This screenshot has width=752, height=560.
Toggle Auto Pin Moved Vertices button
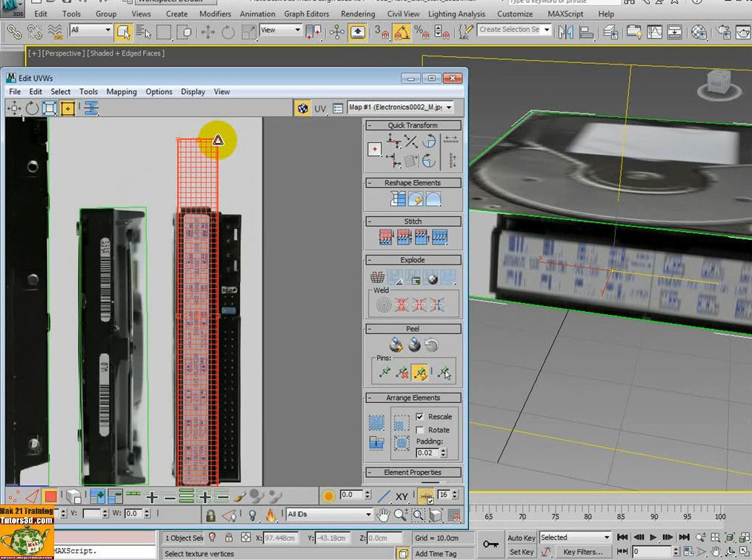tap(419, 372)
